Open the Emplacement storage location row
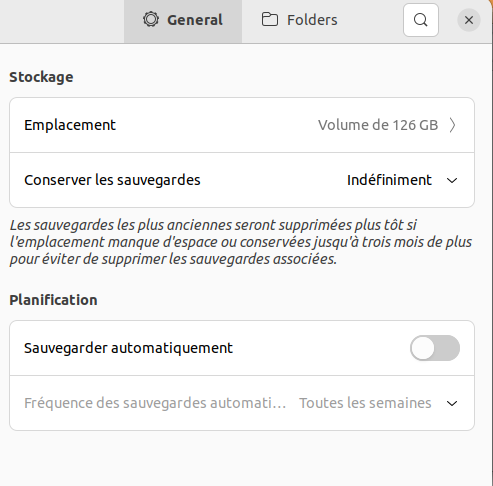The width and height of the screenshot is (493, 486). pos(242,125)
